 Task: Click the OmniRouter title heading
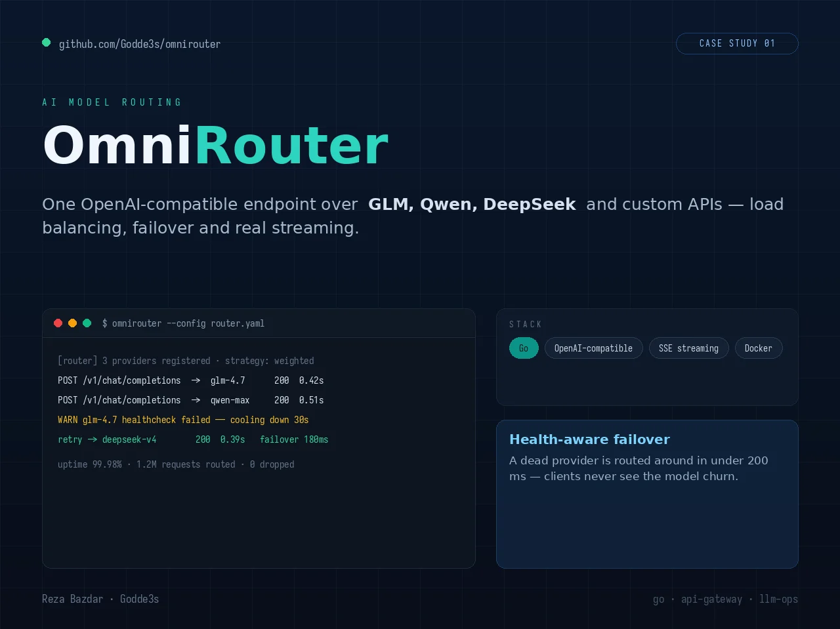coord(216,146)
